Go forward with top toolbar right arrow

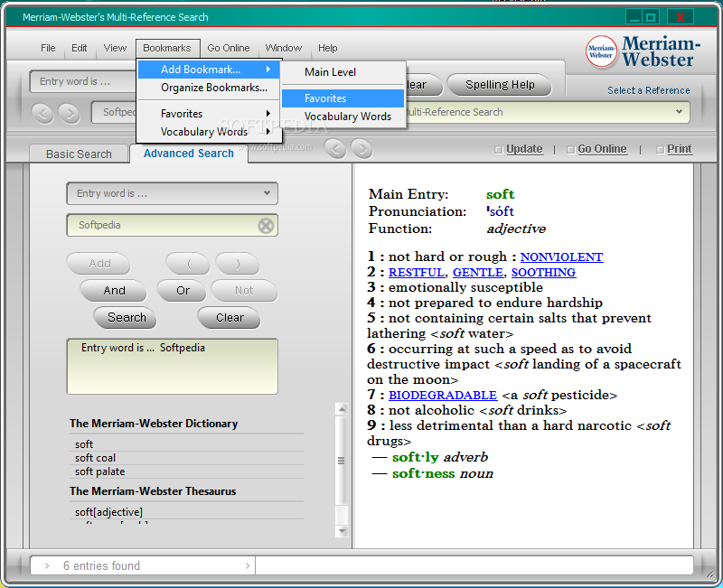pyautogui.click(x=70, y=113)
